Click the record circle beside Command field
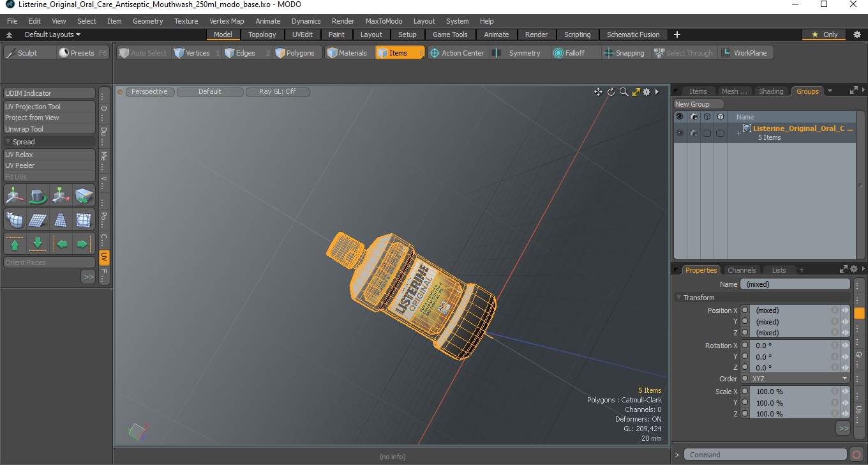The height and width of the screenshot is (465, 868). pyautogui.click(x=857, y=455)
